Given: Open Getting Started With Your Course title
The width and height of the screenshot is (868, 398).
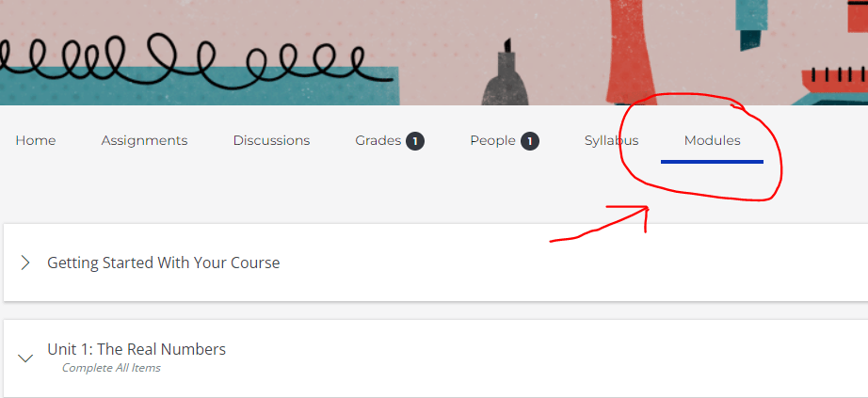Looking at the screenshot, I should 163,263.
